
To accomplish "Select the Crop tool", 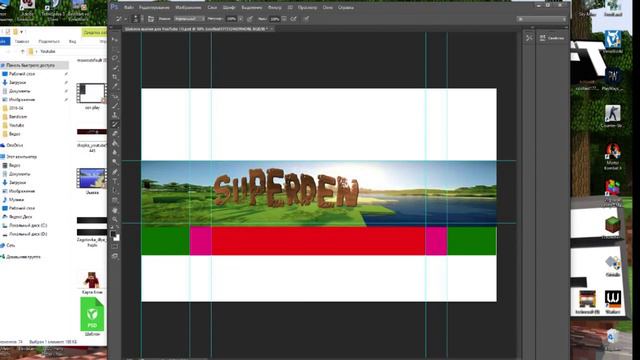I will coord(115,77).
